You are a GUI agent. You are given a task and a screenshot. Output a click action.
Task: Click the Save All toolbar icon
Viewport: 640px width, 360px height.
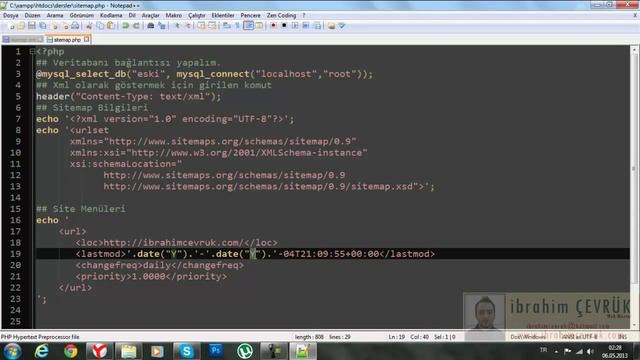(42, 26)
